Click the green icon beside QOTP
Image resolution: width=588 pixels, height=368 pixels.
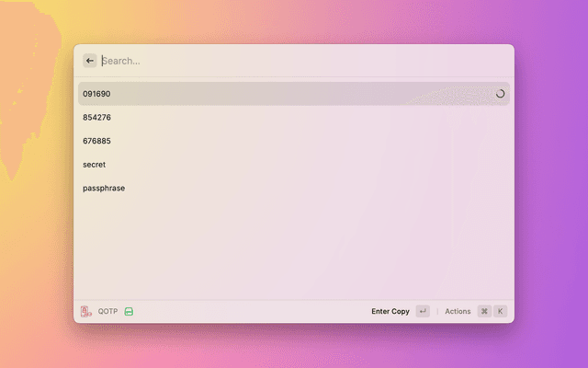pyautogui.click(x=130, y=311)
